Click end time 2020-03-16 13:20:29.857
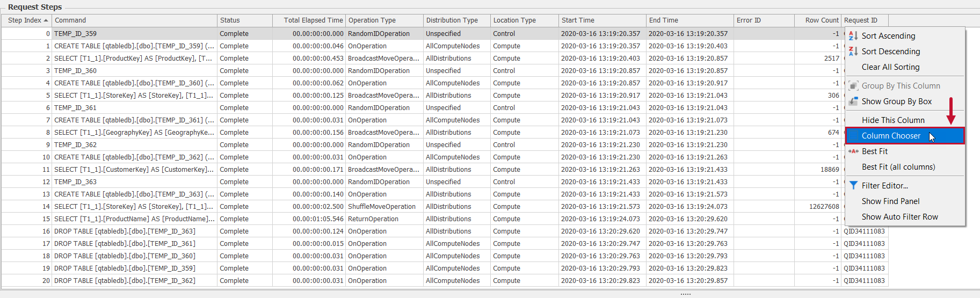Screen dimensions: 980x298 click(x=690, y=281)
